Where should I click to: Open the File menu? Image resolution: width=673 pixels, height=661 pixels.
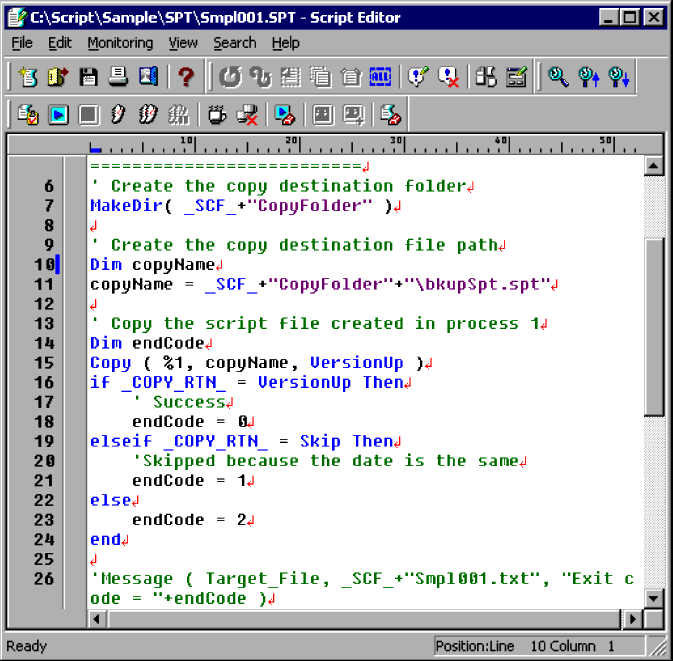pos(22,43)
